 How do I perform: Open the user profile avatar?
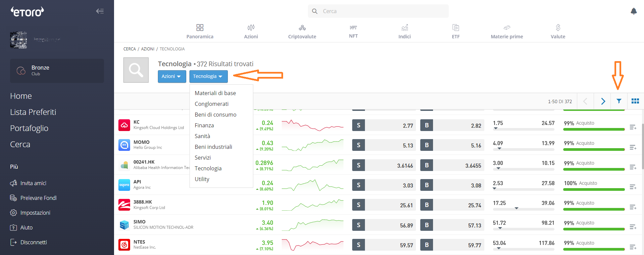(x=18, y=40)
